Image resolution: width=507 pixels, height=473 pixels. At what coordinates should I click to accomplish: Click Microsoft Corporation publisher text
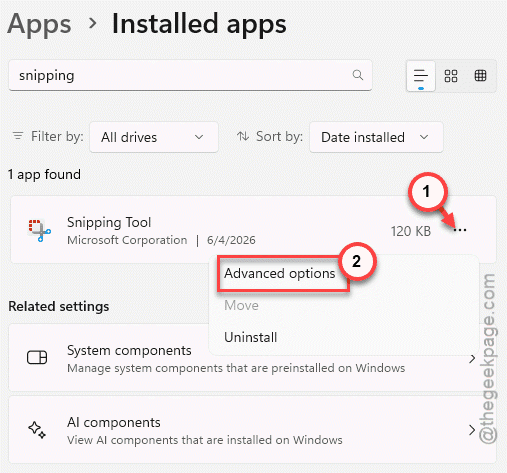(x=127, y=240)
